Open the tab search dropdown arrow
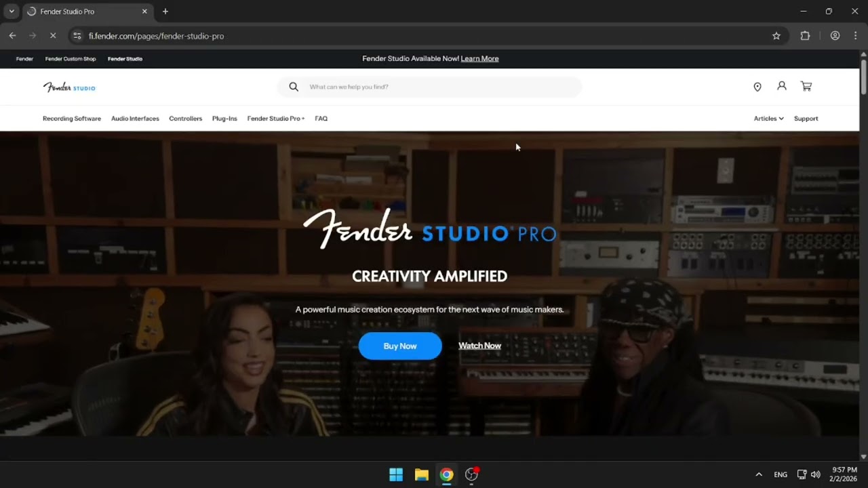The image size is (868, 488). point(12,12)
